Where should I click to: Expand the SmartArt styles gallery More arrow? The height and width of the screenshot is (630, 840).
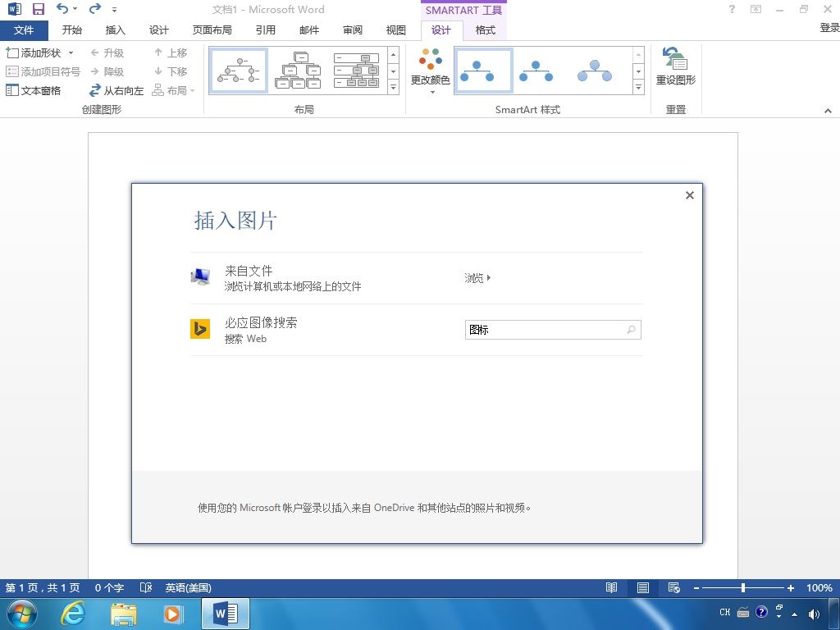638,87
